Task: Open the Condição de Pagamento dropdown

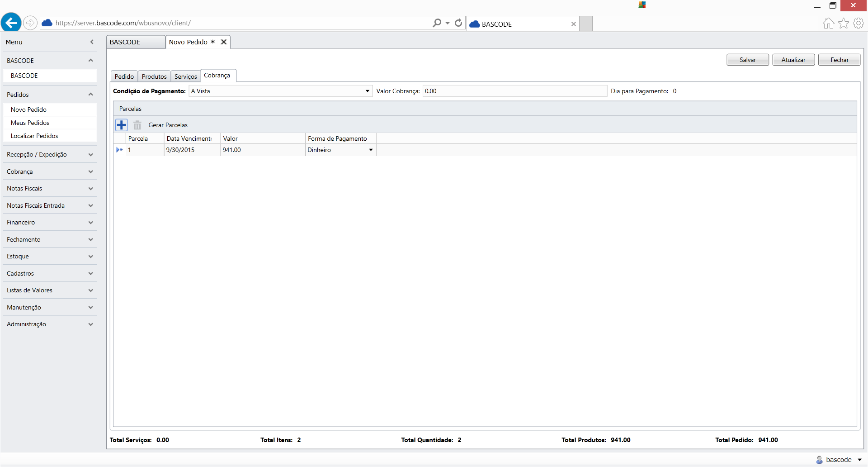Action: tap(368, 91)
